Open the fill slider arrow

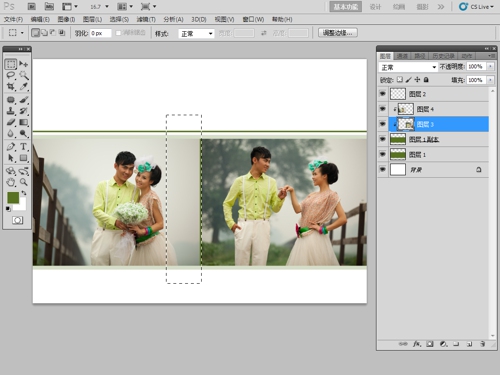point(490,80)
